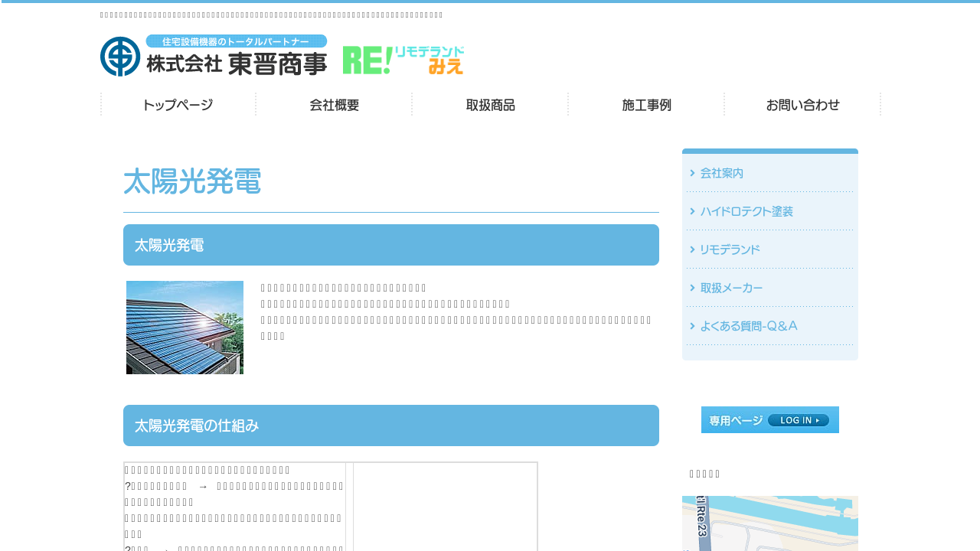Viewport: 980px width, 551px height.
Task: Go to リモデランド sidebar link
Action: pos(730,250)
